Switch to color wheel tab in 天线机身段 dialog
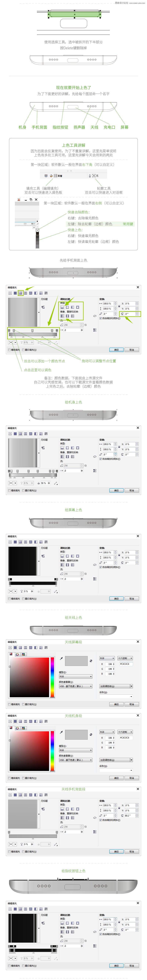The image size is (147, 980). 17,728
